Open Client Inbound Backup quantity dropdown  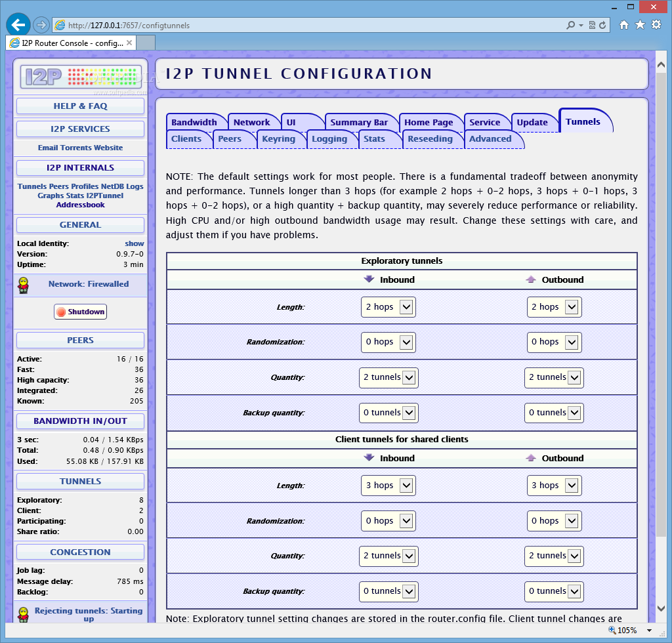click(x=388, y=592)
